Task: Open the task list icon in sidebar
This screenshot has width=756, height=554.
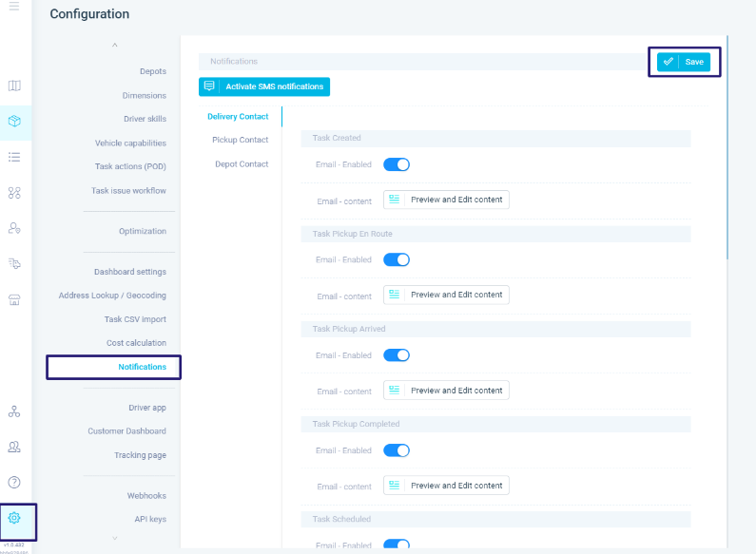Action: coord(14,157)
